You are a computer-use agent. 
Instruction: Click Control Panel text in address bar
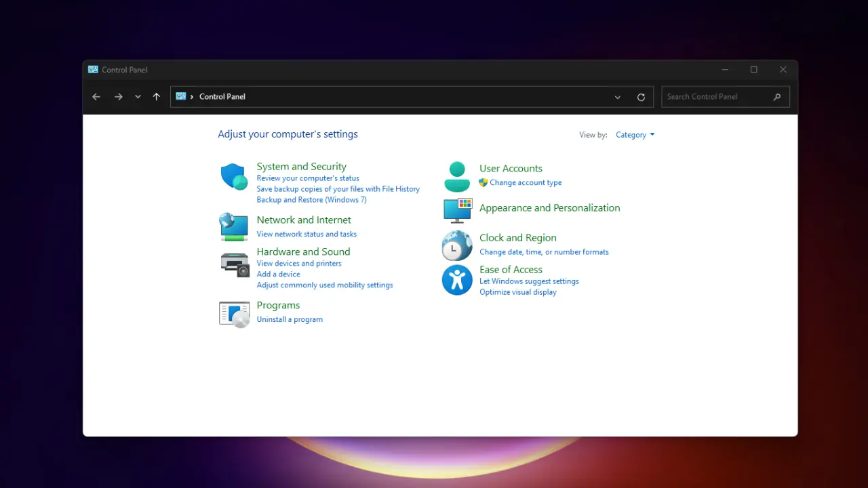[222, 97]
